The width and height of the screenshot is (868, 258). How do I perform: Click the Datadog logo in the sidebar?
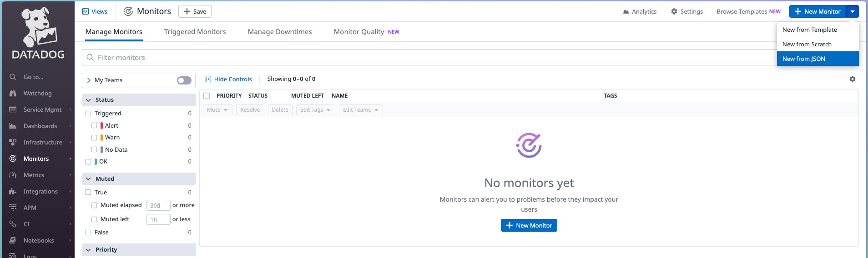38,33
